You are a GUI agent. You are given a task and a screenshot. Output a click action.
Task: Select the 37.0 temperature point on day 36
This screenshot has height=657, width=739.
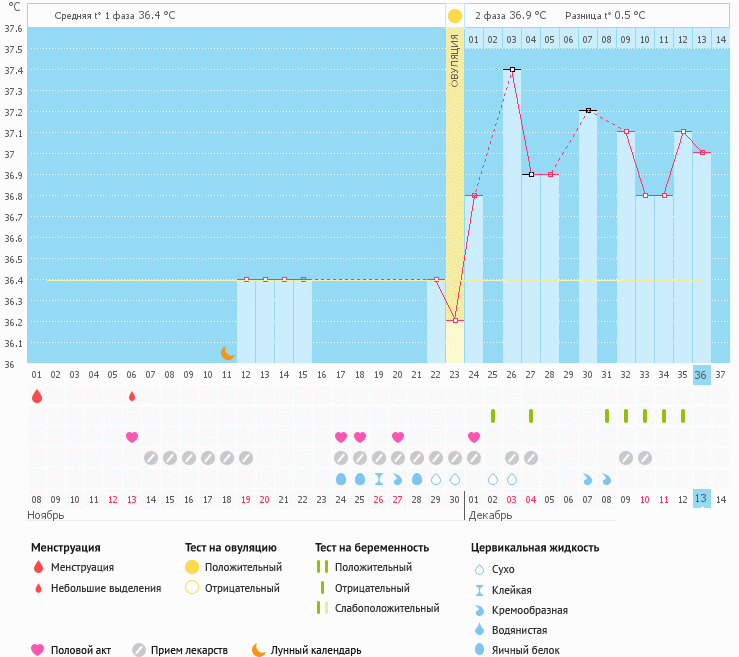coord(702,153)
